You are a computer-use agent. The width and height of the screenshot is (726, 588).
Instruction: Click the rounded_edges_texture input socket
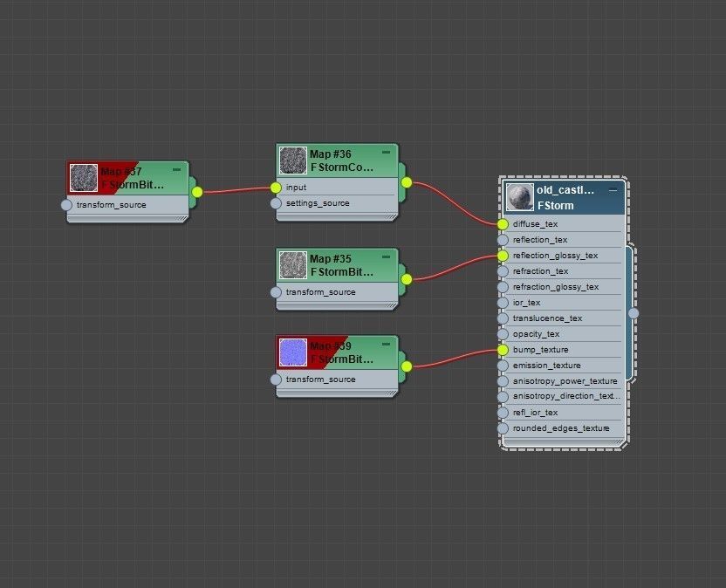tap(503, 428)
